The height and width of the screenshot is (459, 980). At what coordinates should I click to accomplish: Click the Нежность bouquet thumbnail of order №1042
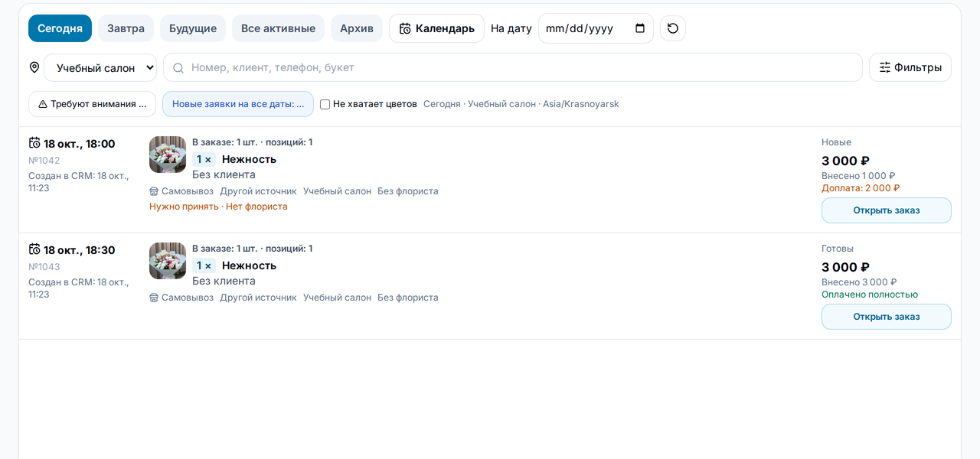click(168, 155)
